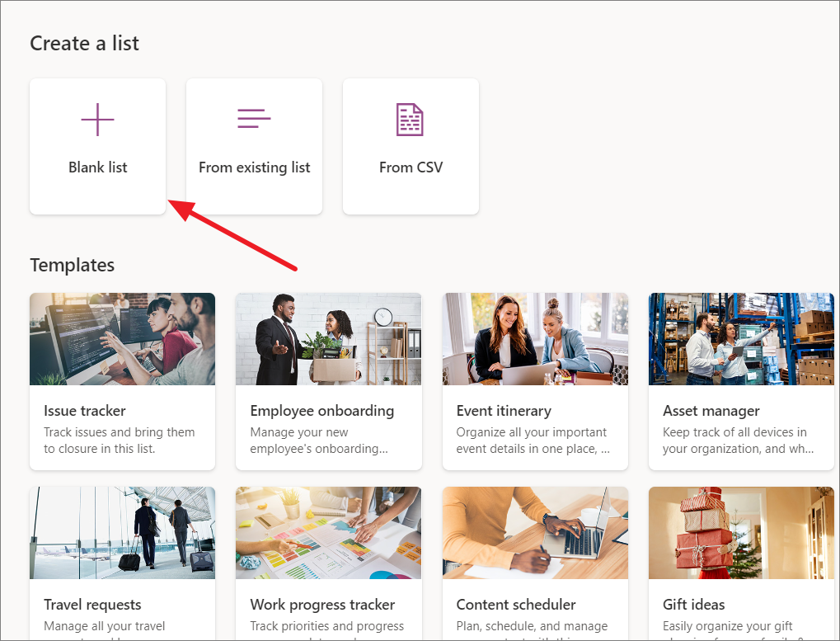Select the Blank list label
This screenshot has width=840, height=641.
click(97, 167)
